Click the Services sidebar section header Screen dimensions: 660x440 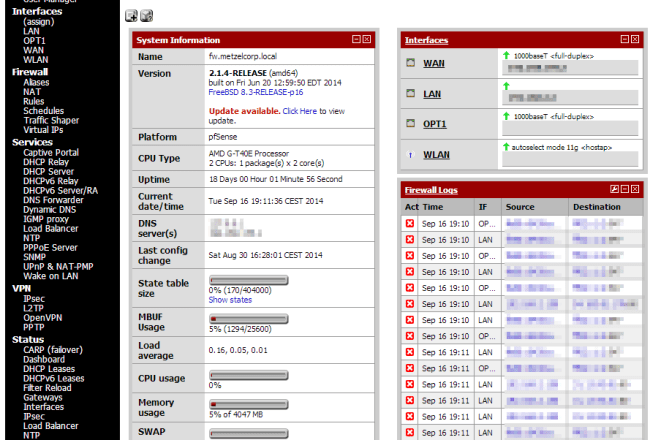point(32,142)
